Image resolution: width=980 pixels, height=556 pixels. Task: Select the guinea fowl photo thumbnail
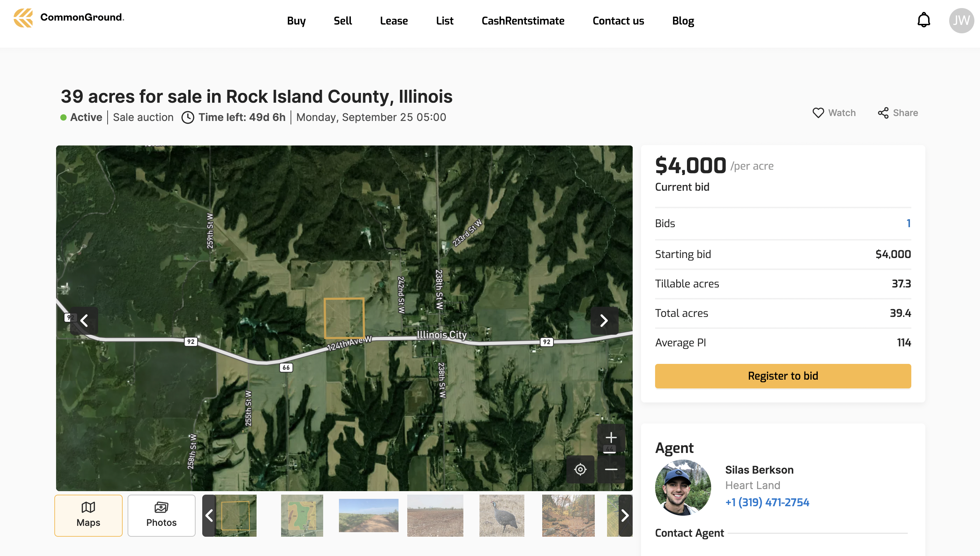click(502, 516)
